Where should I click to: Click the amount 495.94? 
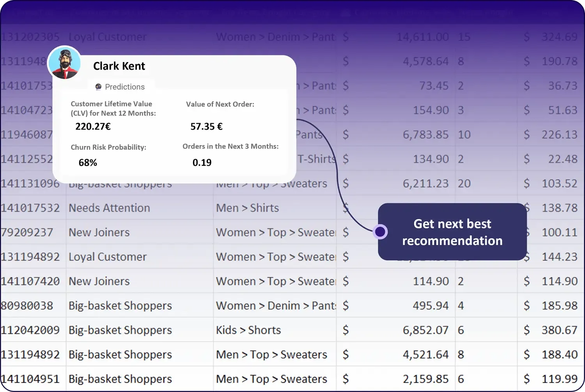click(431, 305)
